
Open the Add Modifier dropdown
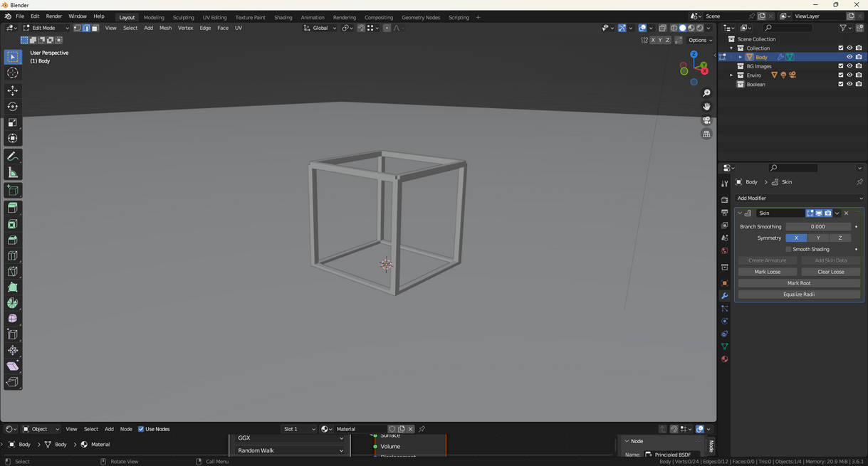pos(799,198)
